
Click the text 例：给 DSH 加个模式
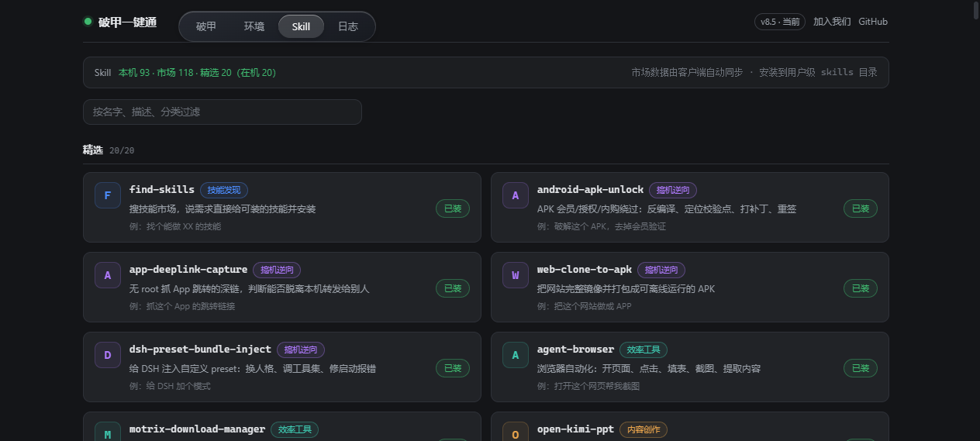coord(170,386)
